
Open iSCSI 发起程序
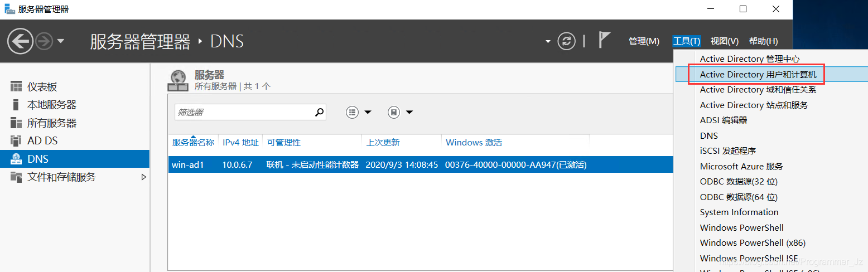coord(727,150)
